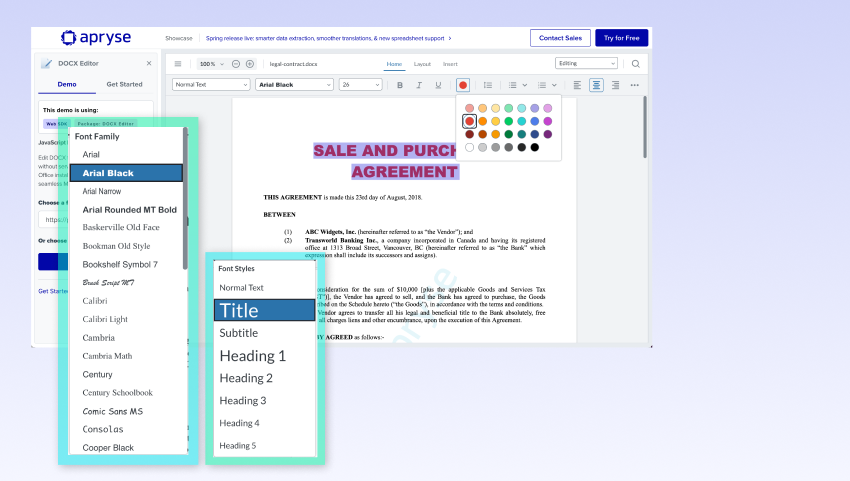Apply bulleted list icon
Viewport: 850px width, 481px height.
click(x=512, y=85)
